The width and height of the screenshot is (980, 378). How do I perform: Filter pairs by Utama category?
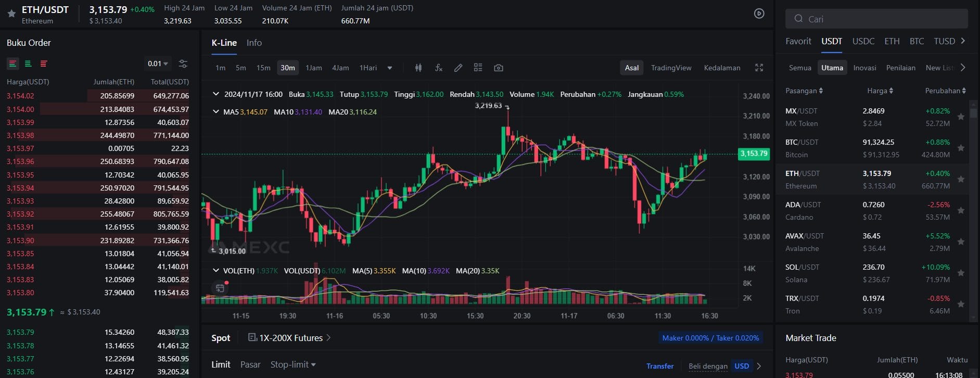pyautogui.click(x=832, y=68)
